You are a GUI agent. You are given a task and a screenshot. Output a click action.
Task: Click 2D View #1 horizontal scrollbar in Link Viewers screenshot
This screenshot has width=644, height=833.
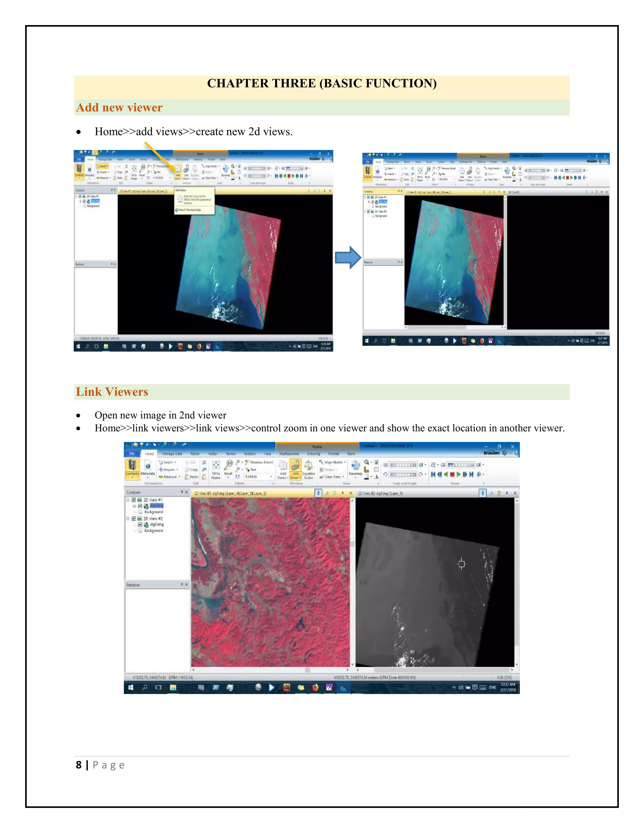[x=270, y=670]
